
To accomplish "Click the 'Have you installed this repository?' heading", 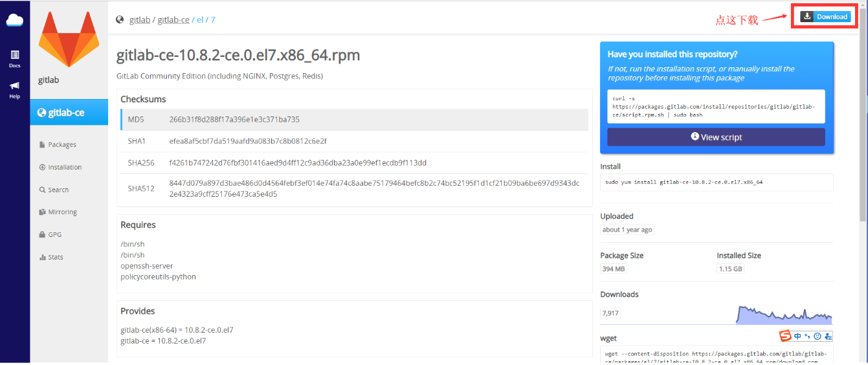I will point(673,54).
